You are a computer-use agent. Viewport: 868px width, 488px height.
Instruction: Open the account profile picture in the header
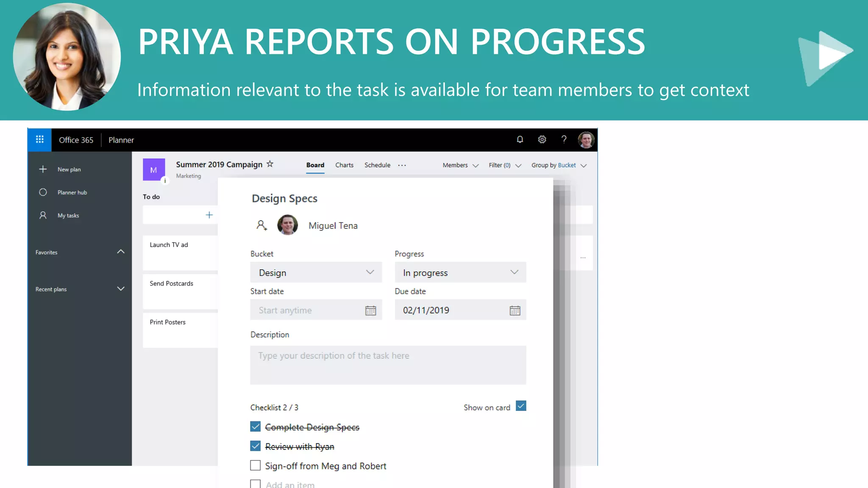tap(586, 140)
